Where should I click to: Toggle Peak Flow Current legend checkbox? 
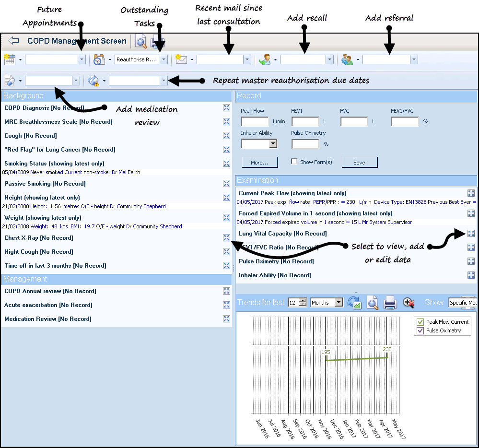421,322
